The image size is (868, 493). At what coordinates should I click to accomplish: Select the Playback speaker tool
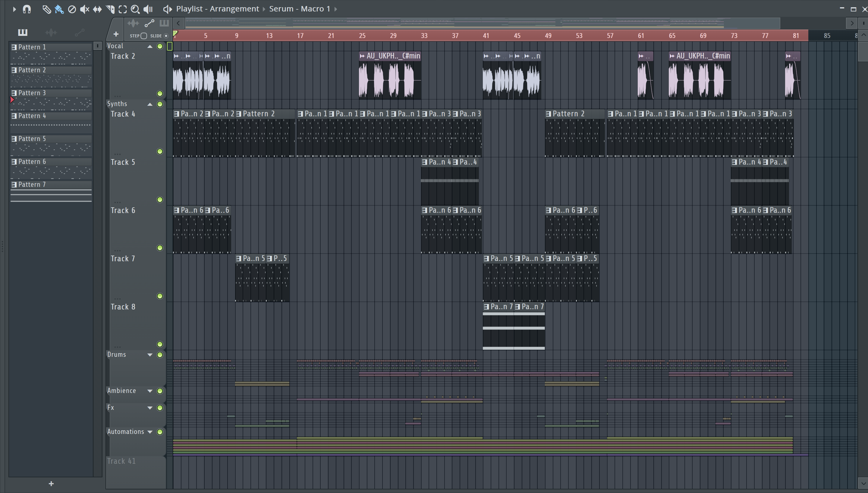click(x=148, y=9)
